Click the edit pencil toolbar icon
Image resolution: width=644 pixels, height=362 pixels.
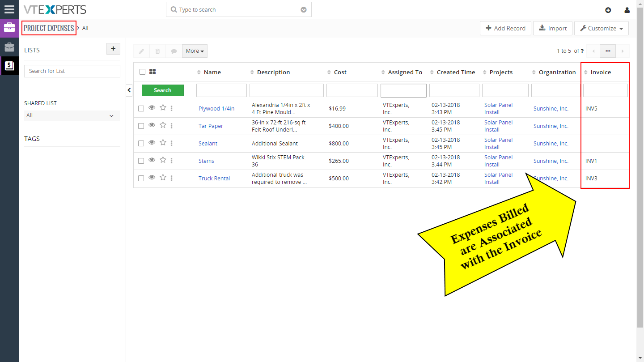pyautogui.click(x=141, y=51)
